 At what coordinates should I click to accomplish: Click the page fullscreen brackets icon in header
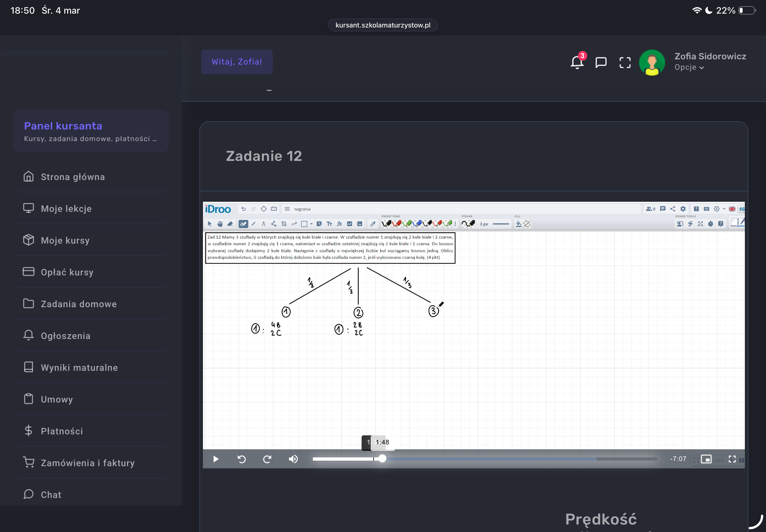pyautogui.click(x=625, y=62)
